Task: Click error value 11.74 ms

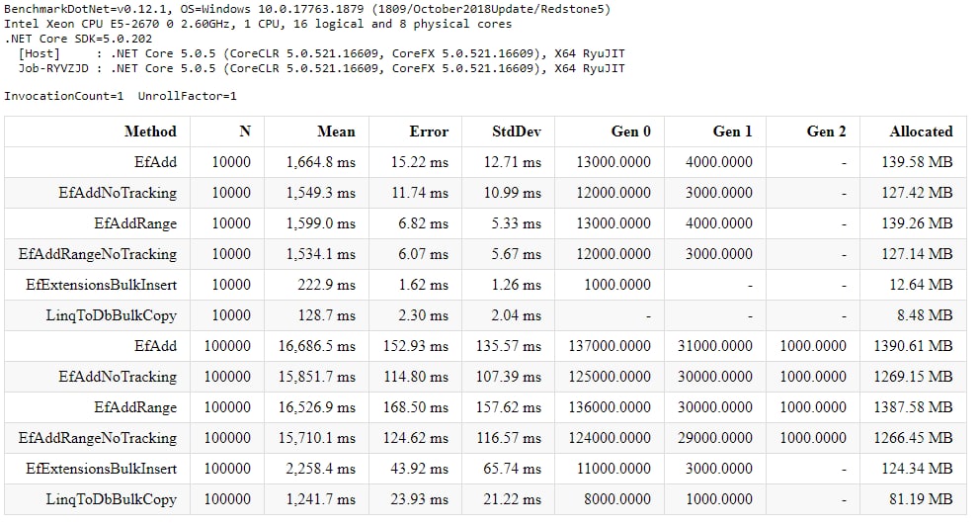Action: pos(420,193)
